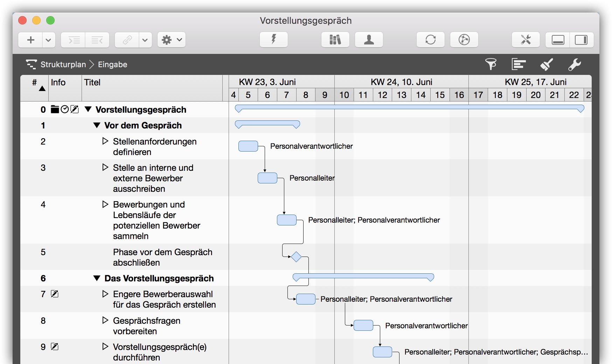The height and width of the screenshot is (364, 612).
Task: Select the milestone diamond in Gantt chart
Action: (296, 257)
